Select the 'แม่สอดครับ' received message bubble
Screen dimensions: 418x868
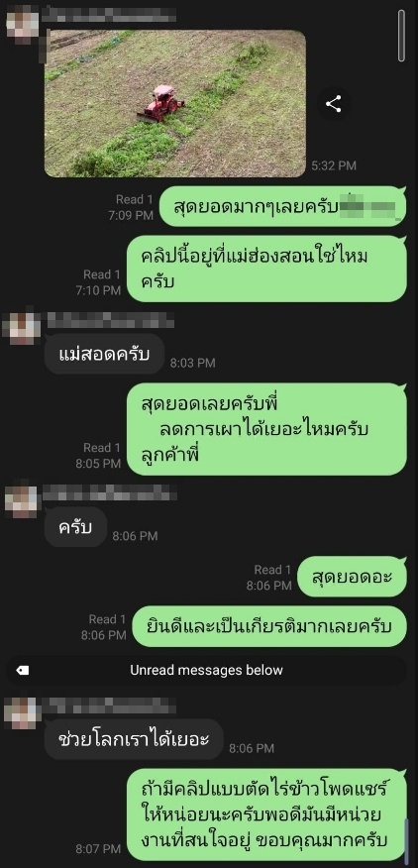104,354
